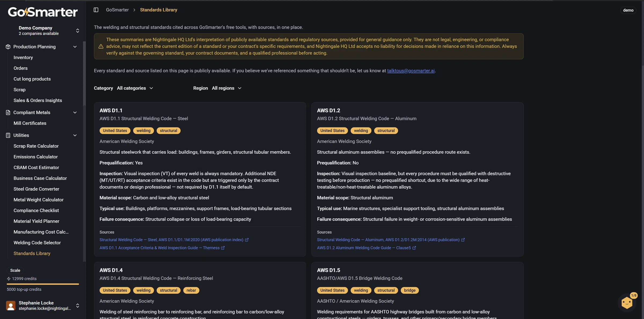Click the warning triangle icon in disclaimer

point(101,46)
